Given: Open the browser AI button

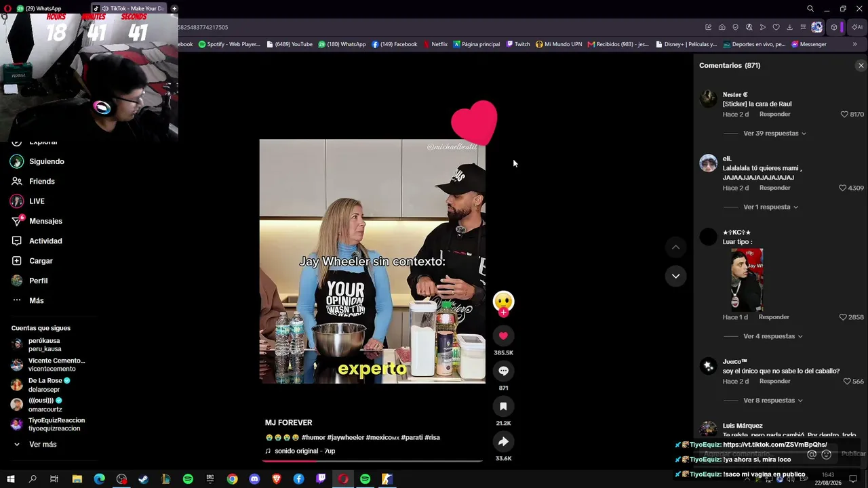Looking at the screenshot, I should [857, 28].
